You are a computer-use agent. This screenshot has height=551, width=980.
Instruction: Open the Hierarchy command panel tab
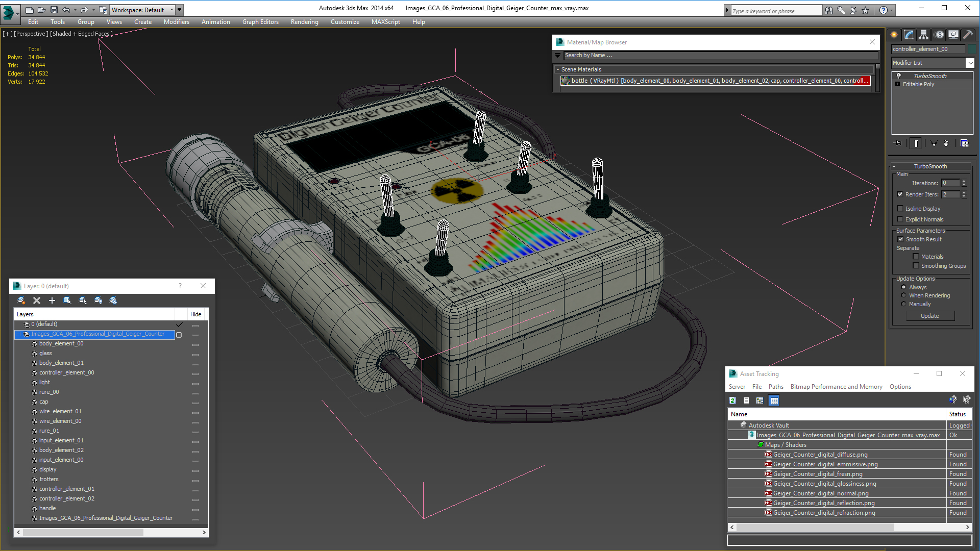pyautogui.click(x=923, y=35)
